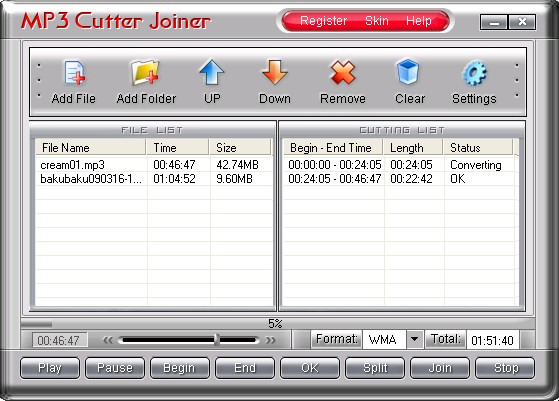The height and width of the screenshot is (401, 559).
Task: Open the Help menu
Action: 419,21
